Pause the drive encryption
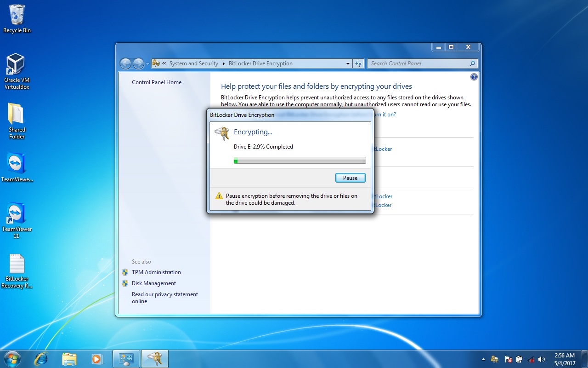 pyautogui.click(x=350, y=178)
